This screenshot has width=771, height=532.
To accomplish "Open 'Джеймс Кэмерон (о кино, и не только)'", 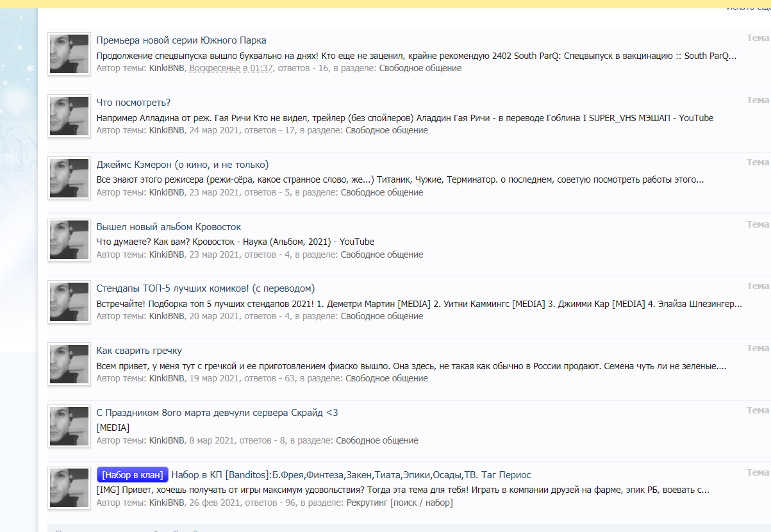I will coord(183,165).
